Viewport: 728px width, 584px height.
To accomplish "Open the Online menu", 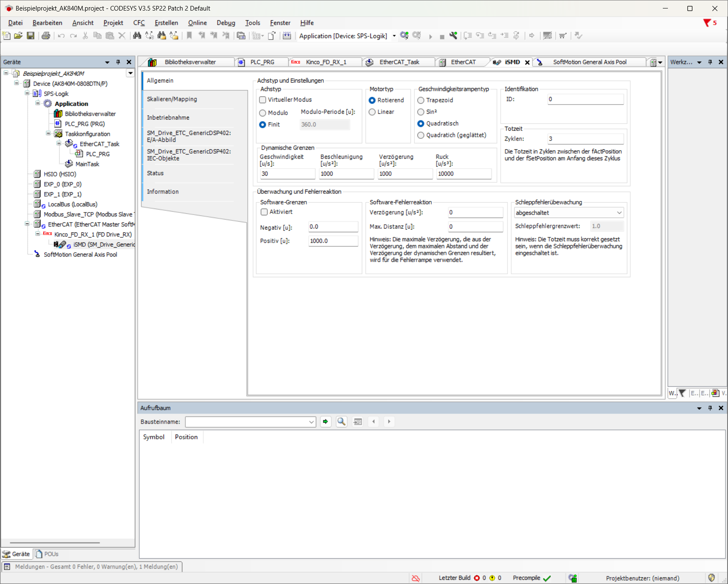I will pyautogui.click(x=197, y=23).
